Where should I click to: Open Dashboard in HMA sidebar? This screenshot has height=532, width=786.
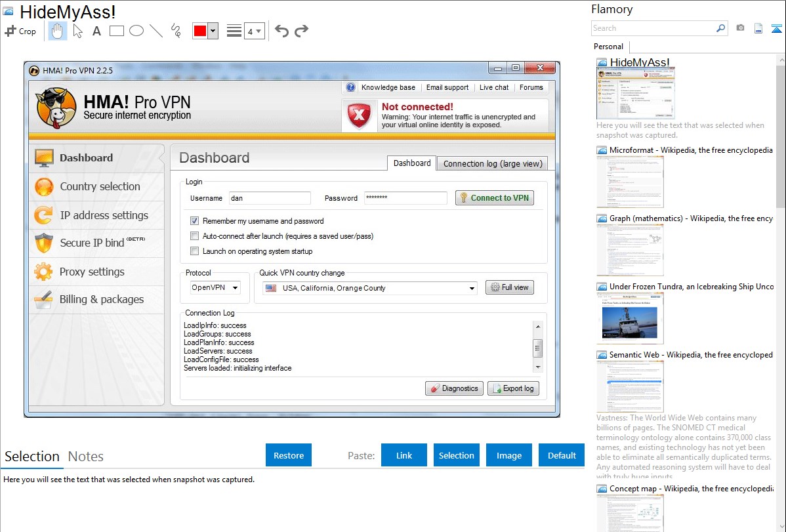coord(96,158)
